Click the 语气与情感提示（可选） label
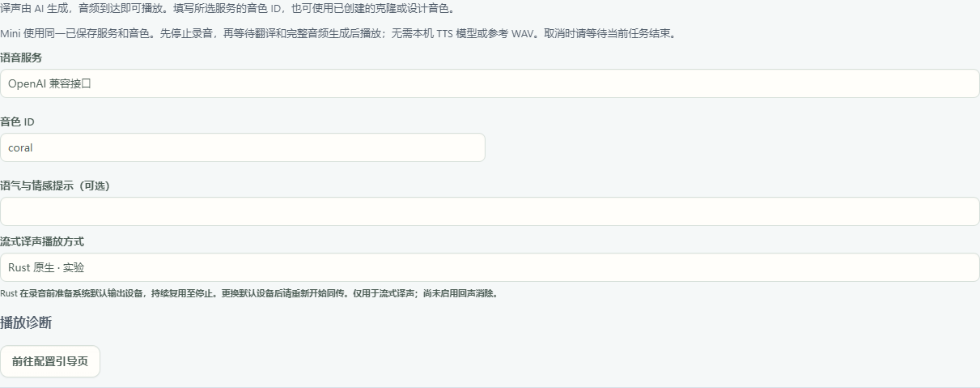This screenshot has width=980, height=388. 55,185
